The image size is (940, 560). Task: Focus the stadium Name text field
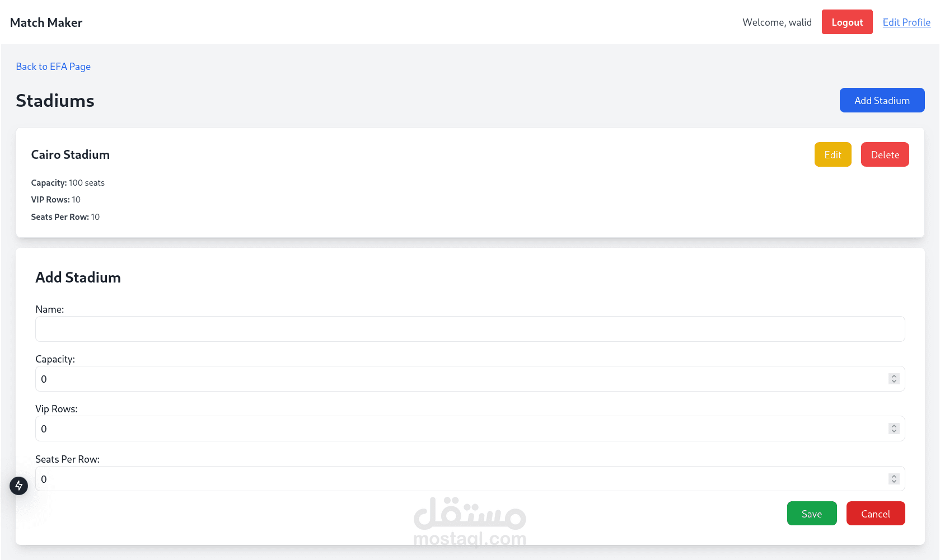pyautogui.click(x=470, y=329)
